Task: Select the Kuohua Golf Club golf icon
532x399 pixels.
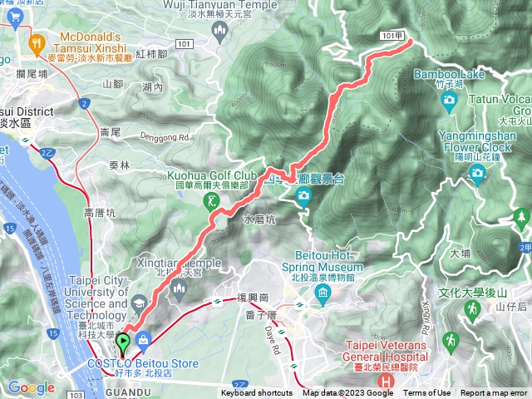Action: click(212, 202)
